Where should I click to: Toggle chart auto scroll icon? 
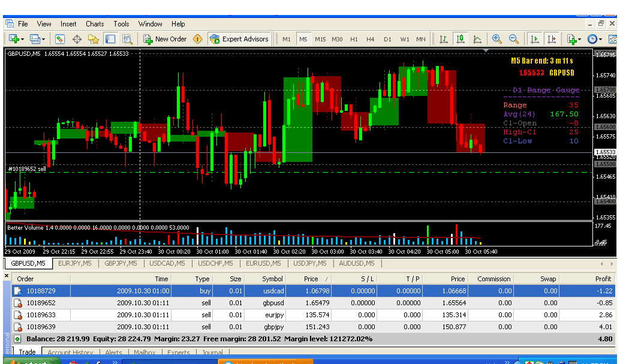pyautogui.click(x=534, y=39)
